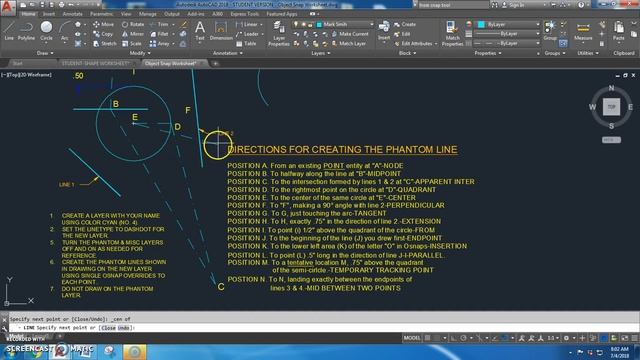Image resolution: width=640 pixels, height=360 pixels.
Task: Switch to the Insert ribbon tab
Action: pos(49,14)
